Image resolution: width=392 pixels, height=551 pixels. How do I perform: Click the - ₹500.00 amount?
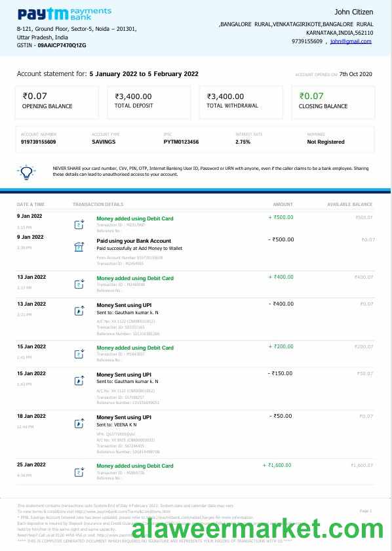click(281, 239)
